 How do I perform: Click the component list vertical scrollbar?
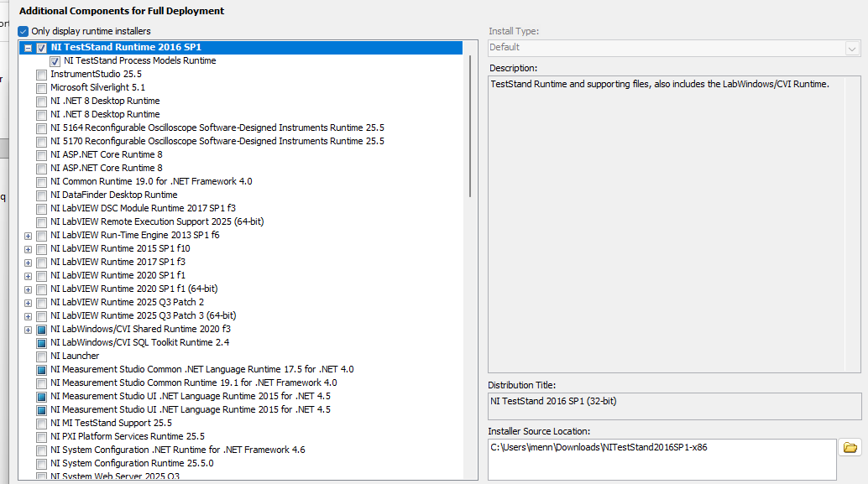pyautogui.click(x=470, y=126)
